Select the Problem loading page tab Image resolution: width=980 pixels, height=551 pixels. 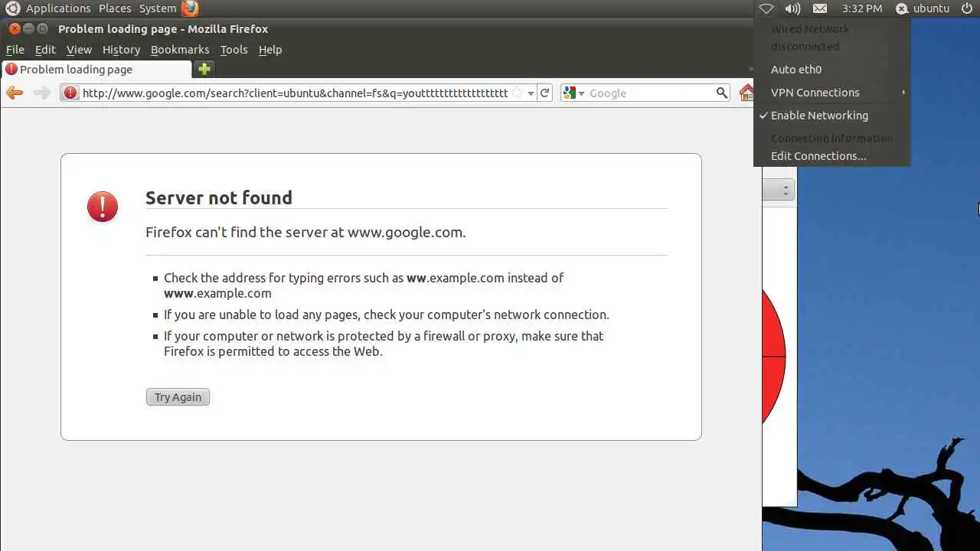coord(96,70)
